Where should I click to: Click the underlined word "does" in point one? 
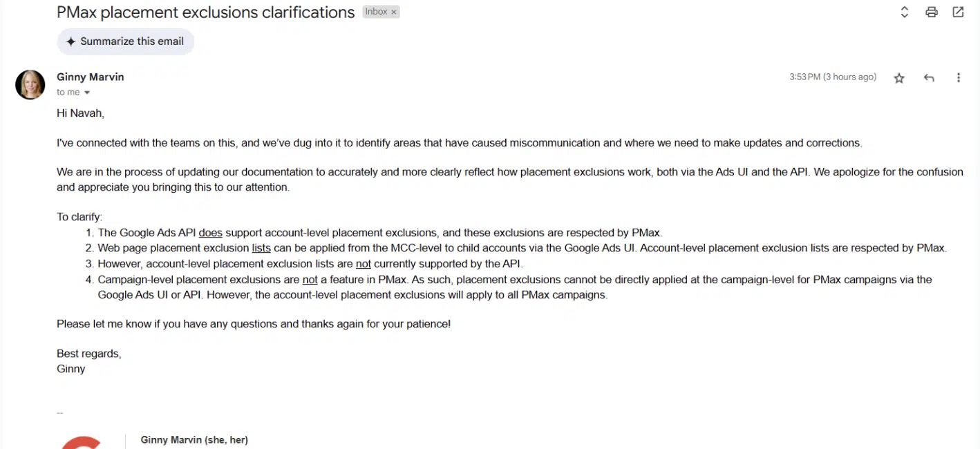tap(211, 233)
